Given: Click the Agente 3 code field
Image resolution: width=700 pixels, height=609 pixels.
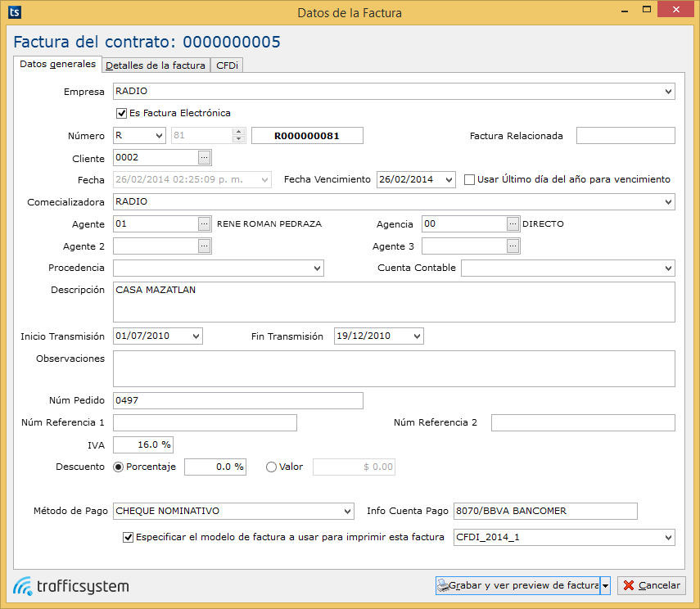Looking at the screenshot, I should [464, 246].
